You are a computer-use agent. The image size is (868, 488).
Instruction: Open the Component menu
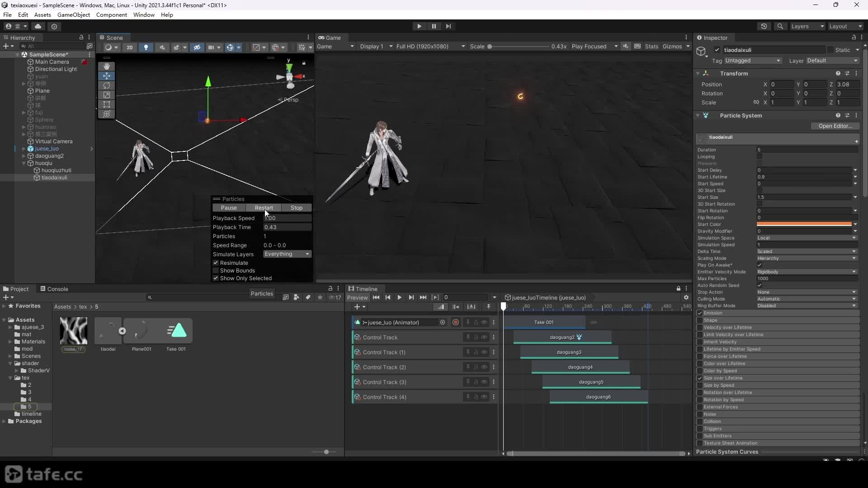click(111, 14)
